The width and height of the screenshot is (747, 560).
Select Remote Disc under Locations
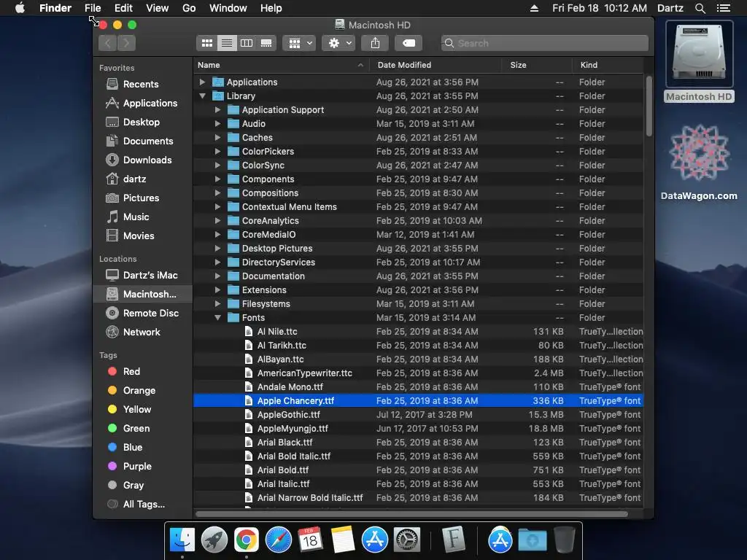142,314
